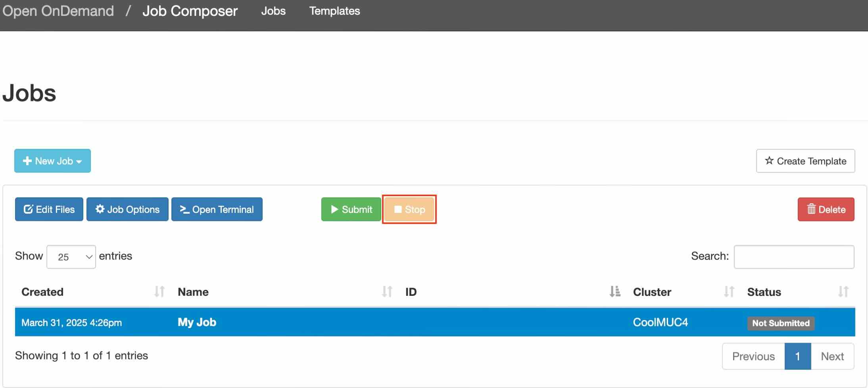This screenshot has height=388, width=868.
Task: Go to the Next page
Action: click(832, 356)
